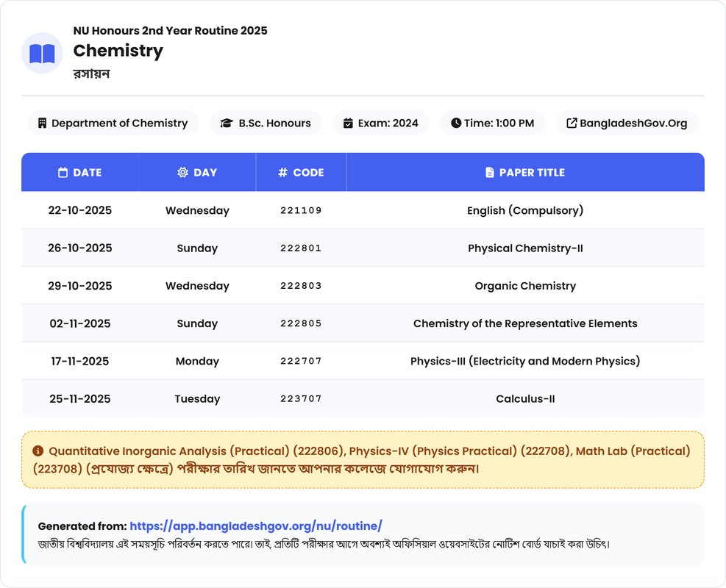Click the code 222803
This screenshot has height=588, width=726.
click(x=301, y=286)
